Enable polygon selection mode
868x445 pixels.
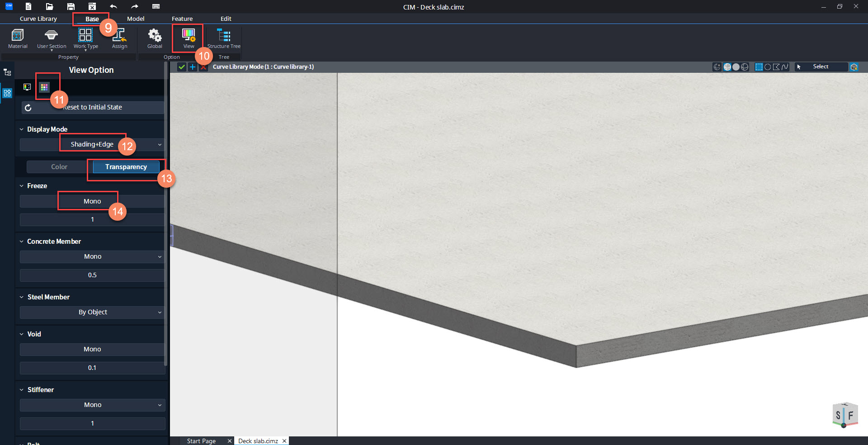[x=776, y=67]
